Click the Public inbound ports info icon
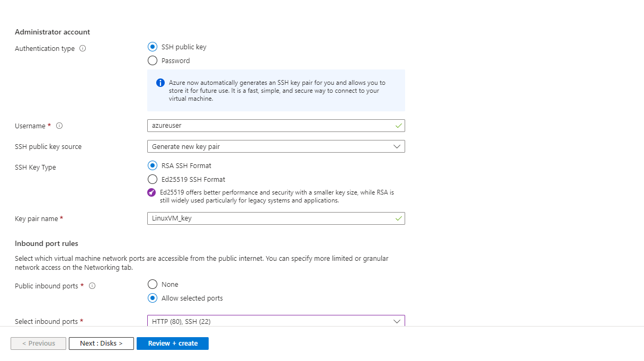644x361 pixels. coord(92,286)
